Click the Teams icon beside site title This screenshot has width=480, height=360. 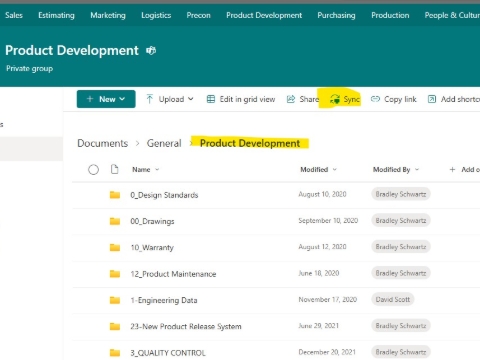[x=151, y=51]
